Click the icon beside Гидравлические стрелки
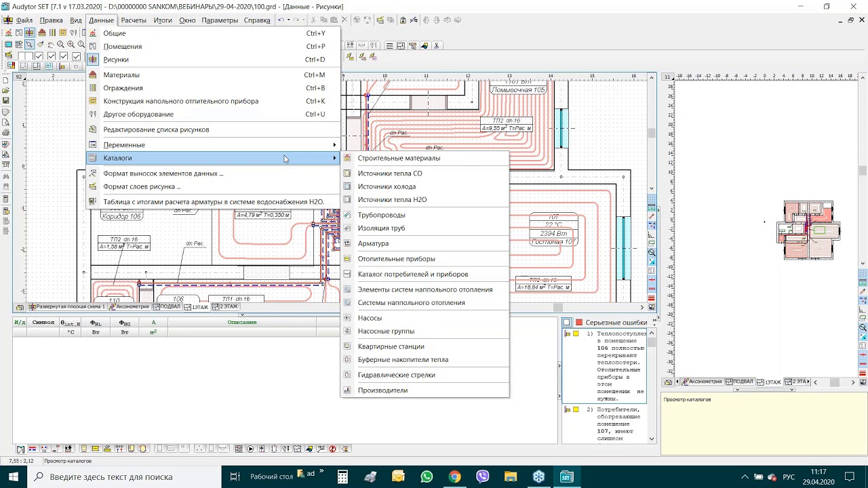 (x=347, y=375)
